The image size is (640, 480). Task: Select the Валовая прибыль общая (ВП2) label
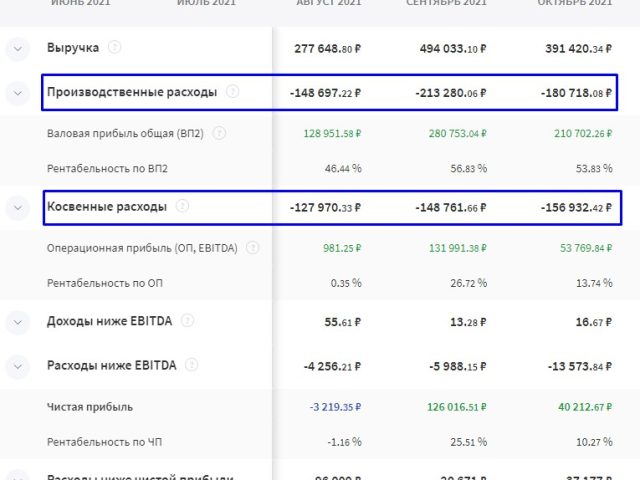click(125, 134)
